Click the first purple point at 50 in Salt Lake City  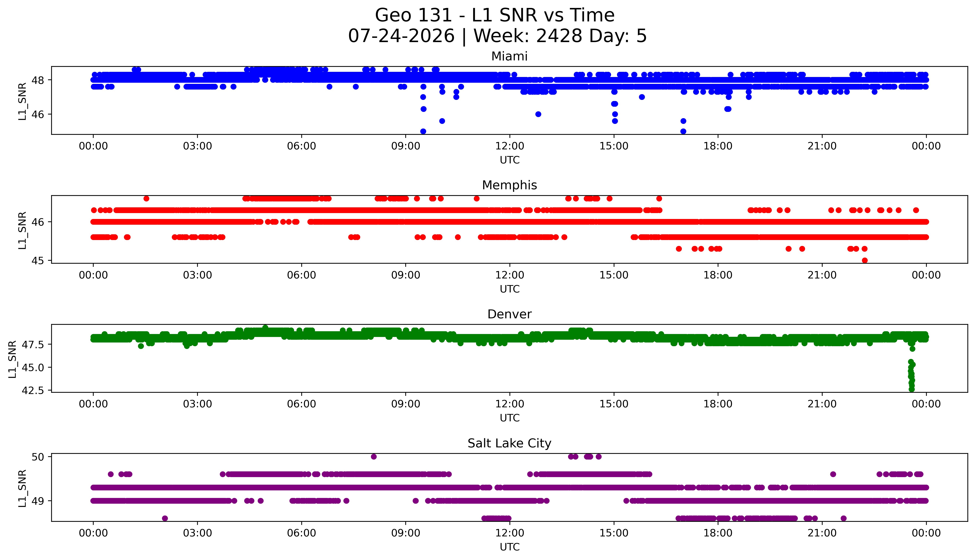coord(374,457)
